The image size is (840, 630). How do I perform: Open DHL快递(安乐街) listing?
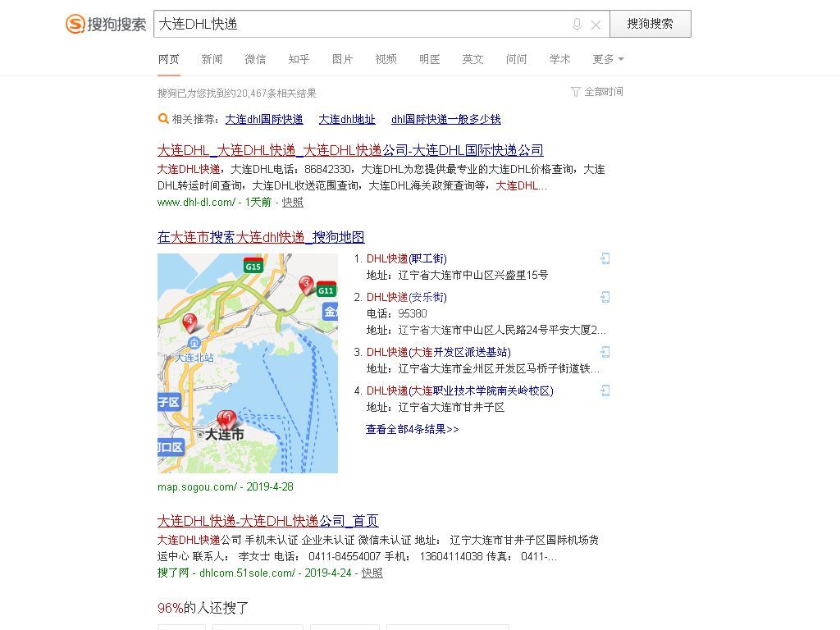407,297
